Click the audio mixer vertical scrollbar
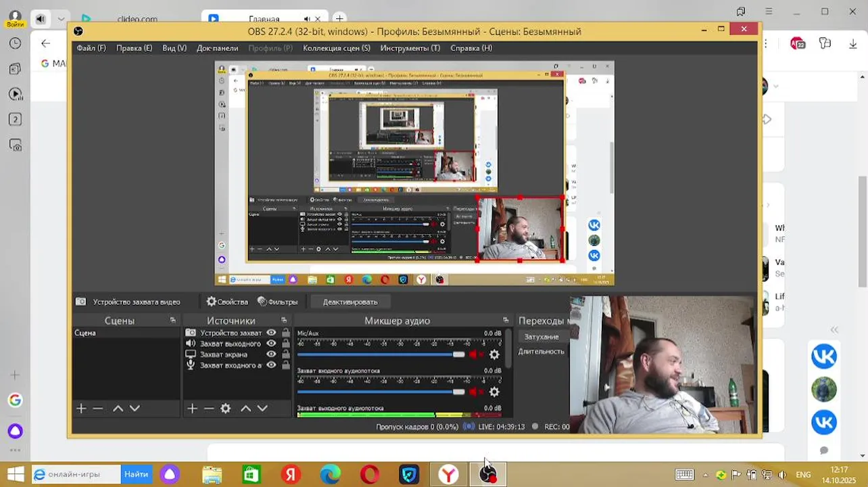 508,349
